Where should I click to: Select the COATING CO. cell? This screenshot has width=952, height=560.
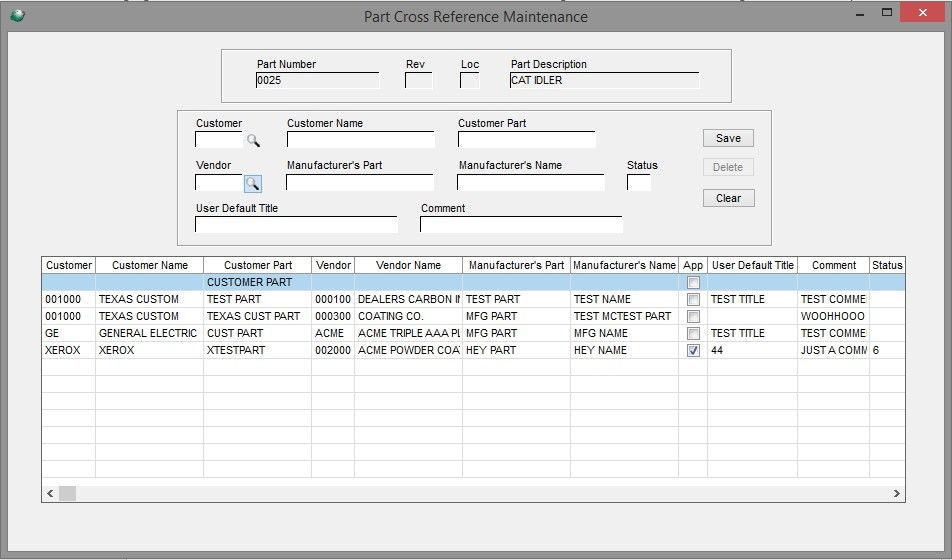409,316
